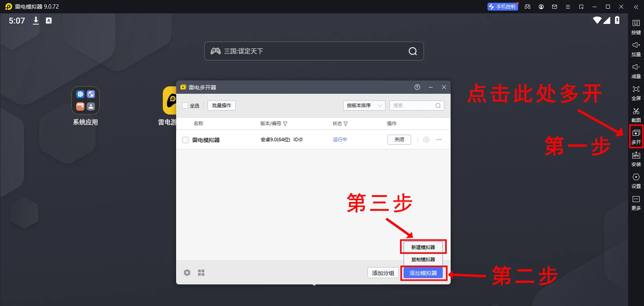Click the 三国:谋定天下 search field
Viewport: 644px width, 306px height.
(x=314, y=51)
